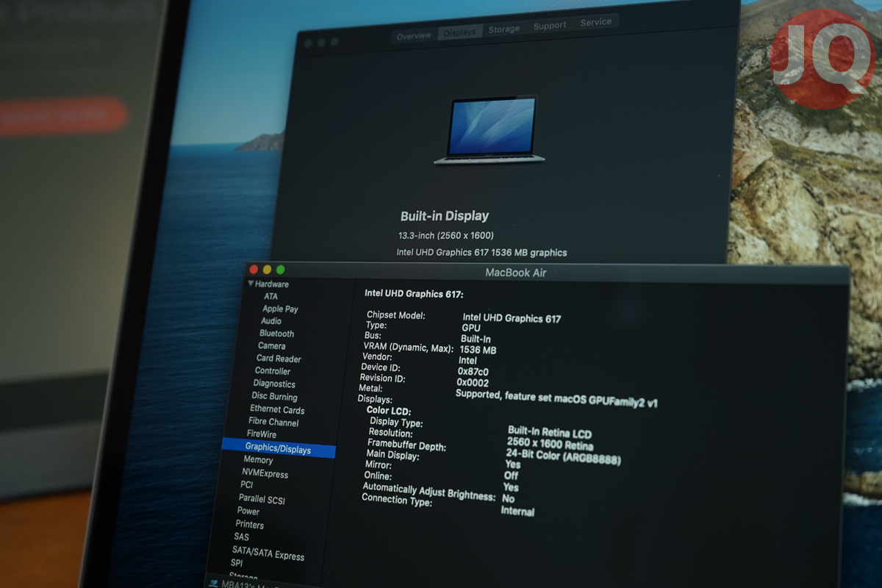882x588 pixels.
Task: Click the "Connection Type:" label
Action: (x=397, y=500)
